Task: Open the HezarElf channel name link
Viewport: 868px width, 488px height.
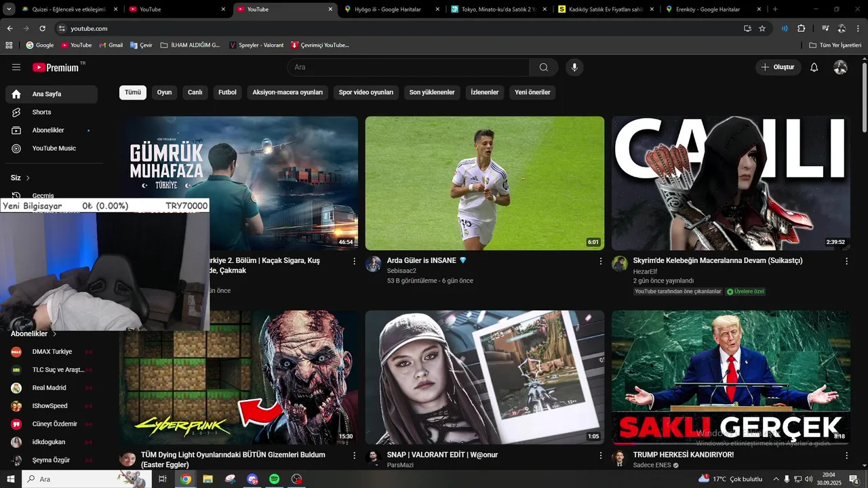Action: (646, 271)
